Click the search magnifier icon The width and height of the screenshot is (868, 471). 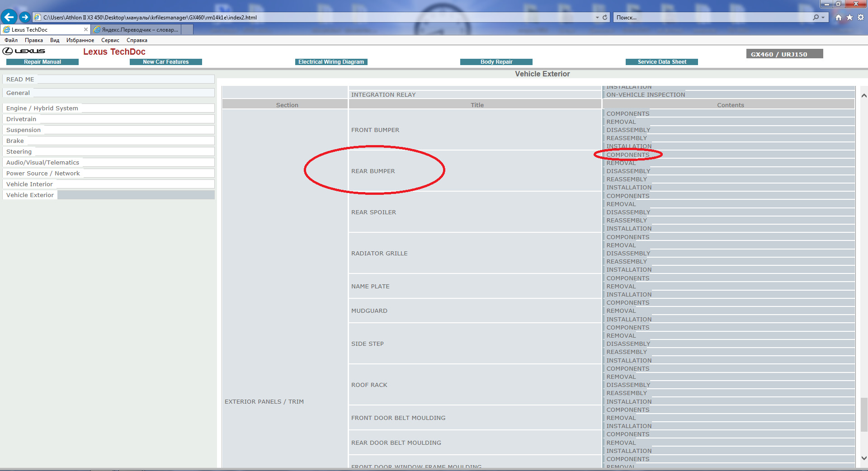point(816,17)
